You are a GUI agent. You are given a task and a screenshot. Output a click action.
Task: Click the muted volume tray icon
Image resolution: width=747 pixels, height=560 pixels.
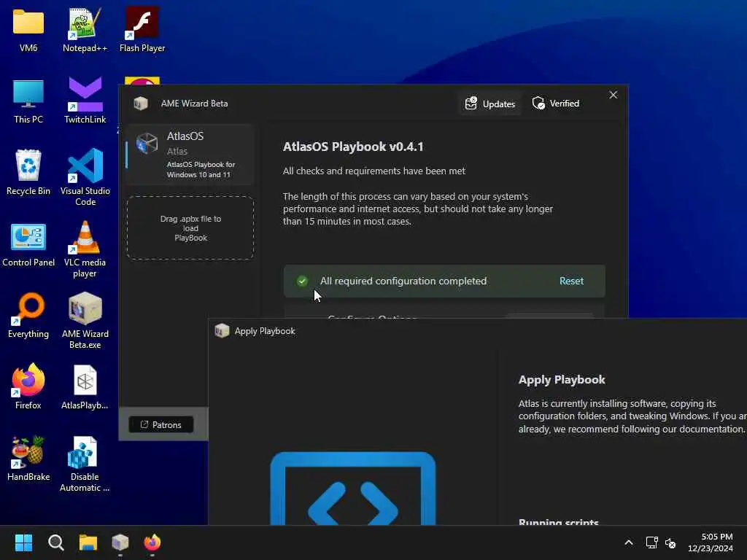tap(670, 542)
